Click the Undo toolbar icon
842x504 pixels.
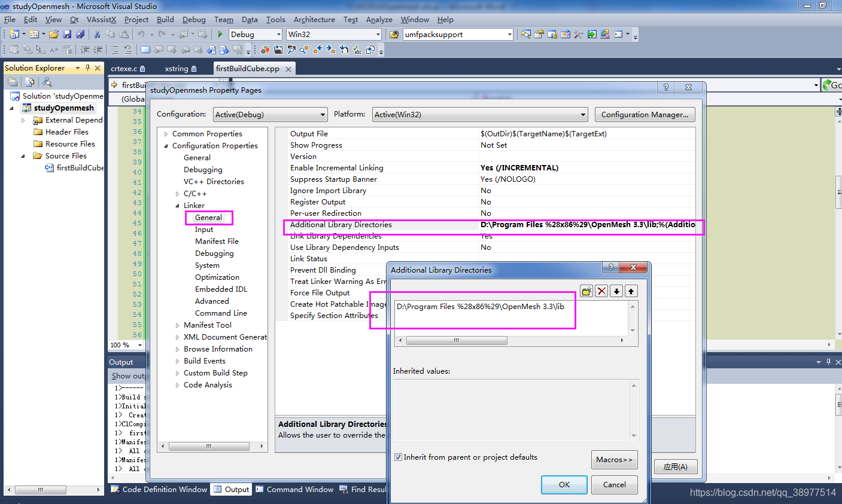[142, 34]
